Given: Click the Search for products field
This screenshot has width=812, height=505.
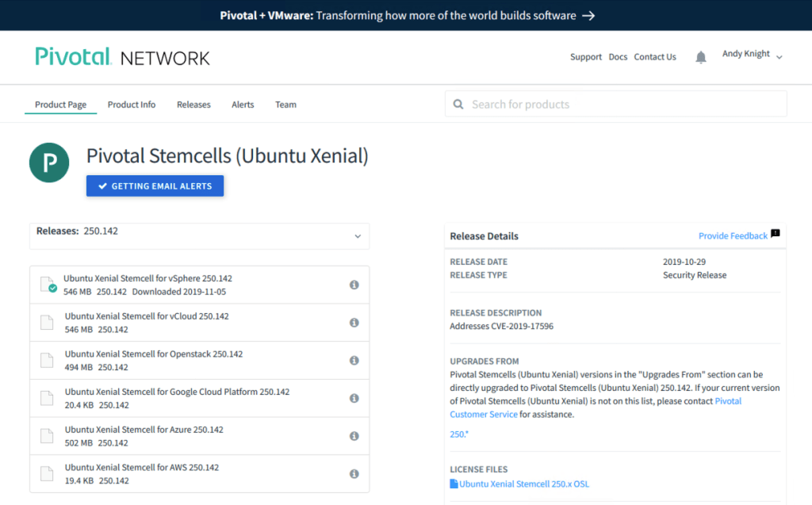Looking at the screenshot, I should pos(616,104).
